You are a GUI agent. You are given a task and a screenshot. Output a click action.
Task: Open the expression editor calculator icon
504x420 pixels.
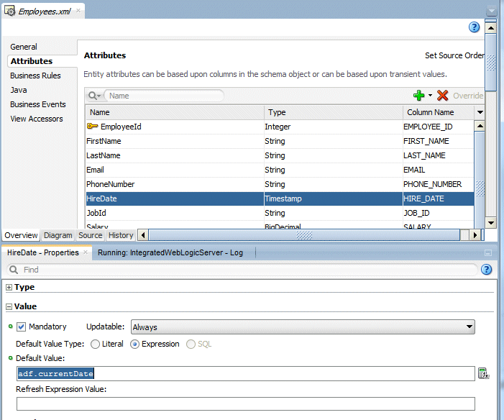[483, 373]
